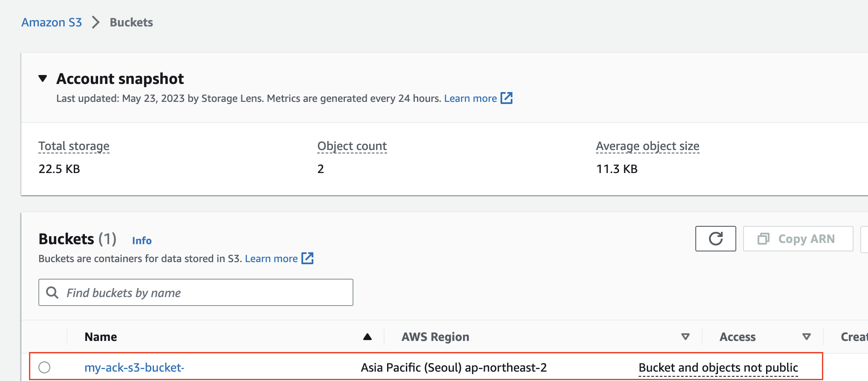
Task: Sort buckets by Name column
Action: click(x=101, y=337)
